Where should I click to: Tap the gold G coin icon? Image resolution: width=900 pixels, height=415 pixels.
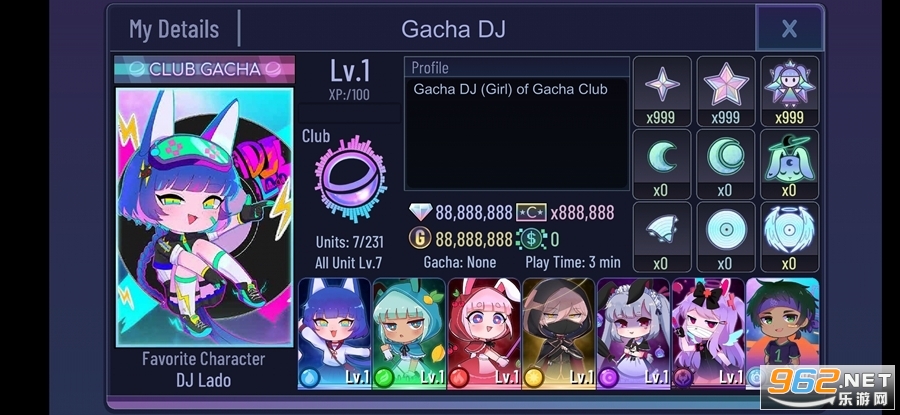coord(420,238)
